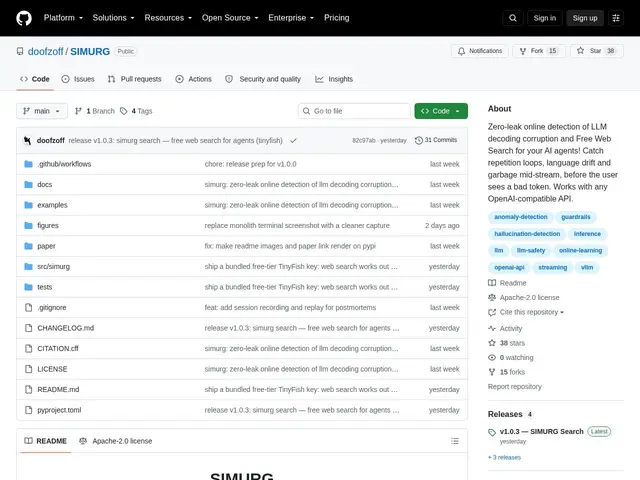Image resolution: width=640 pixels, height=480 pixels.
Task: Click the eye icon beside 0 watching
Action: pos(492,358)
